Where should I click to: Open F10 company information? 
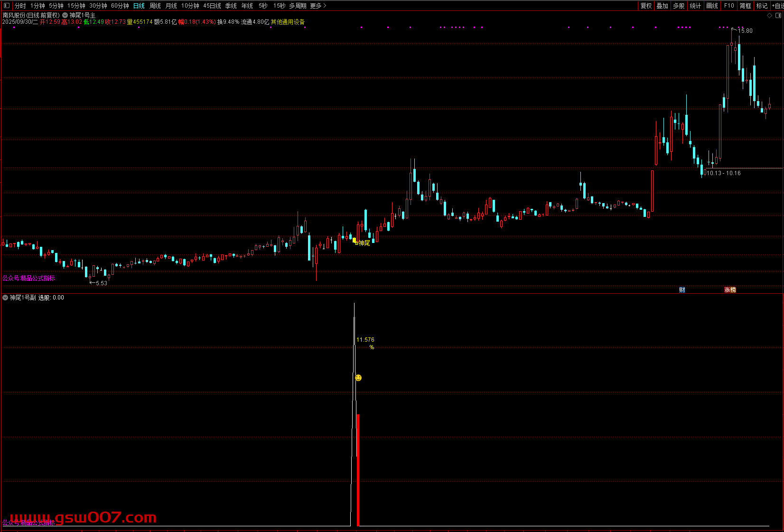coord(729,6)
